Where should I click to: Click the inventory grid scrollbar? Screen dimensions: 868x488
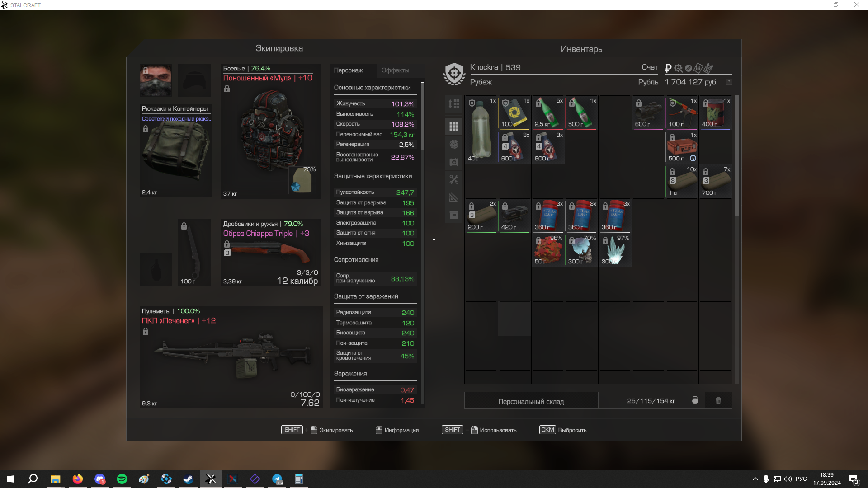(736, 156)
